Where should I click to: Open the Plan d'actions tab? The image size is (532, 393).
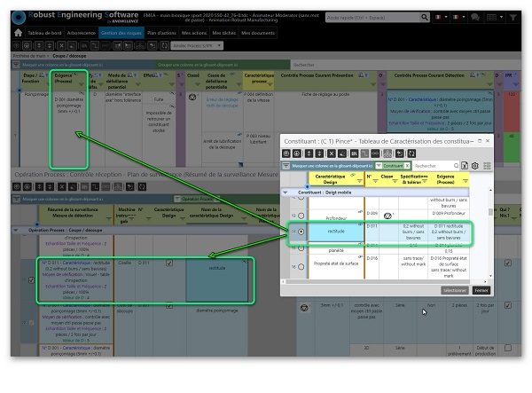click(x=161, y=33)
